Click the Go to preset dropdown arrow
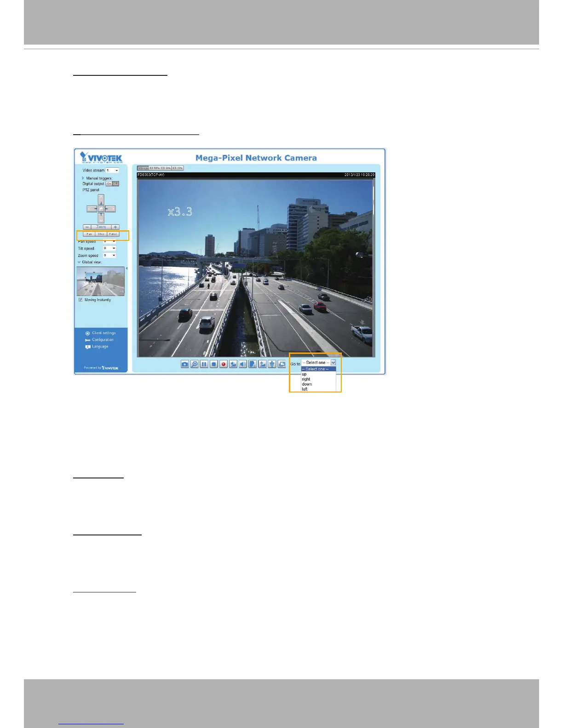The image size is (563, 728). click(x=333, y=363)
